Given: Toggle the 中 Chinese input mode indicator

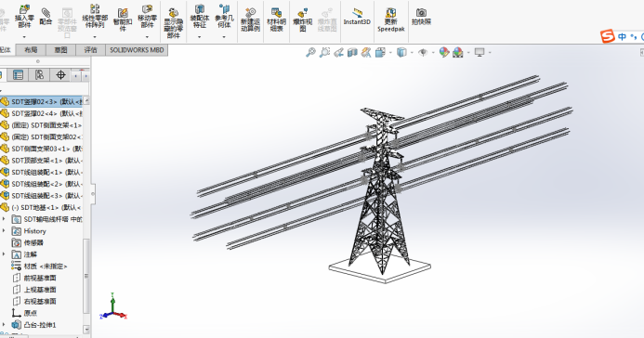Looking at the screenshot, I should click(x=623, y=36).
